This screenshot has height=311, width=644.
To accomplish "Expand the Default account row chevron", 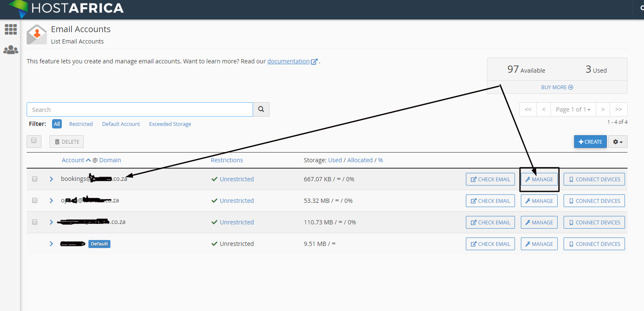I will (51, 244).
